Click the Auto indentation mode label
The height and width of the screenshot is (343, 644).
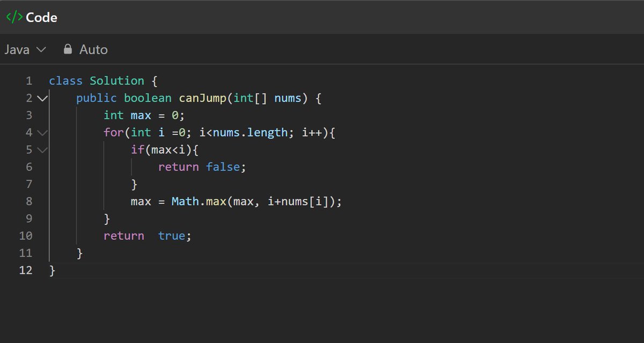pyautogui.click(x=93, y=50)
